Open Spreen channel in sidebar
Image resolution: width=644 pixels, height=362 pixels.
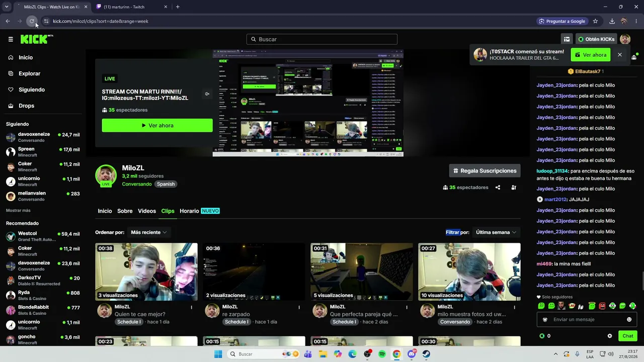(x=43, y=152)
